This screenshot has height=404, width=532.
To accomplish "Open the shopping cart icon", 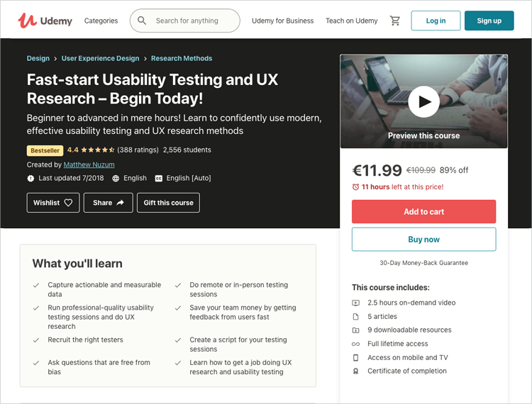I will [394, 21].
